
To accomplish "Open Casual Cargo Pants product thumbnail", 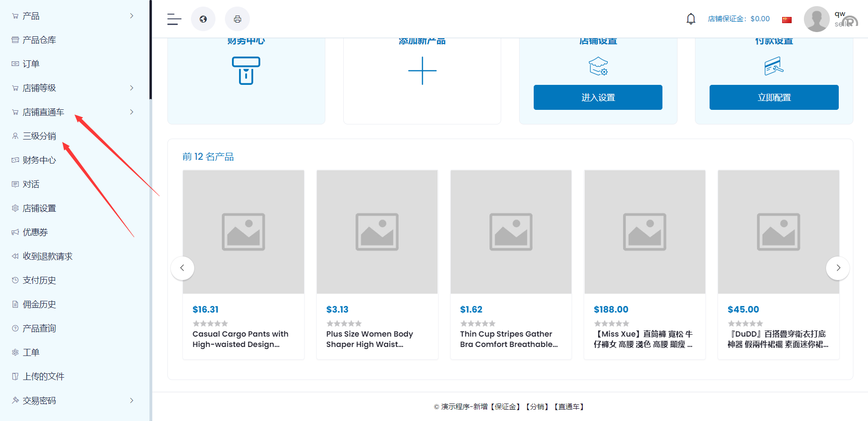I will pos(243,232).
